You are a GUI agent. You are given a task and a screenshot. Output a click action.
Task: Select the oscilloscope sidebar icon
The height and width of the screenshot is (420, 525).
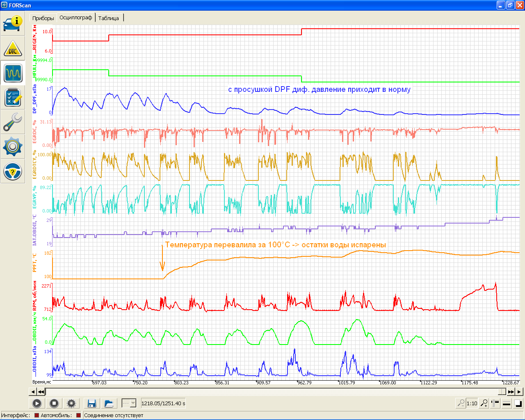[x=12, y=73]
